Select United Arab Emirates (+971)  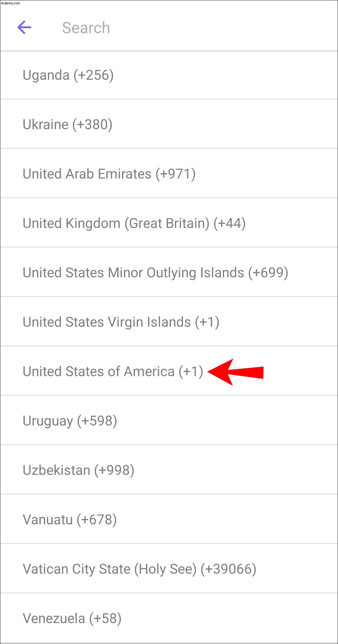tap(169, 174)
